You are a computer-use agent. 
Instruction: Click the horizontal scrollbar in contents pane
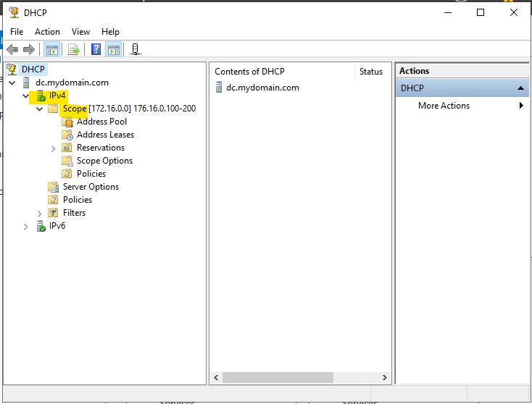pos(278,377)
